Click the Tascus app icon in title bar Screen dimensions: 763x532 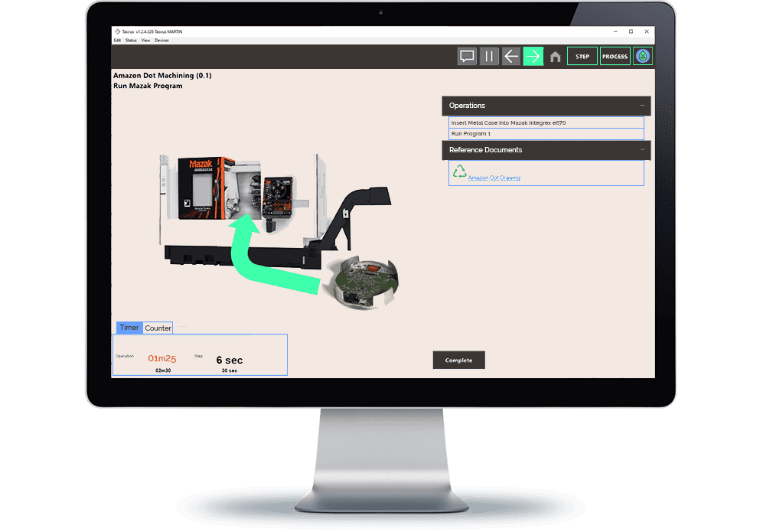(x=117, y=31)
